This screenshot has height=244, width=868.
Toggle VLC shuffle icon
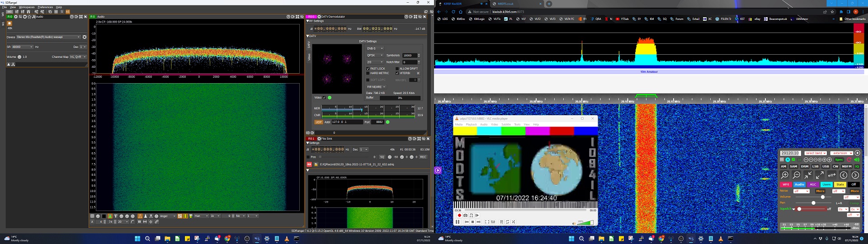point(513,222)
